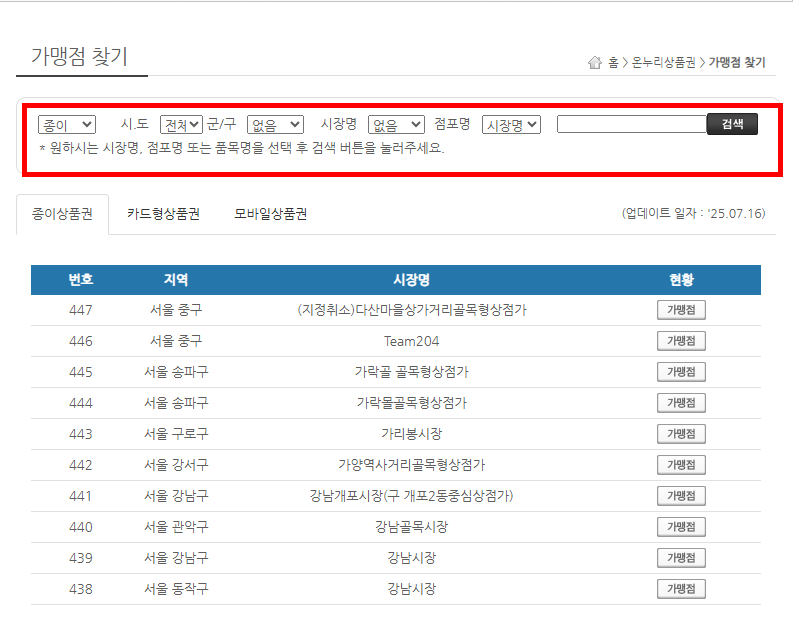The image size is (799, 623).
Task: Click number 447 cell
Action: 81,310
